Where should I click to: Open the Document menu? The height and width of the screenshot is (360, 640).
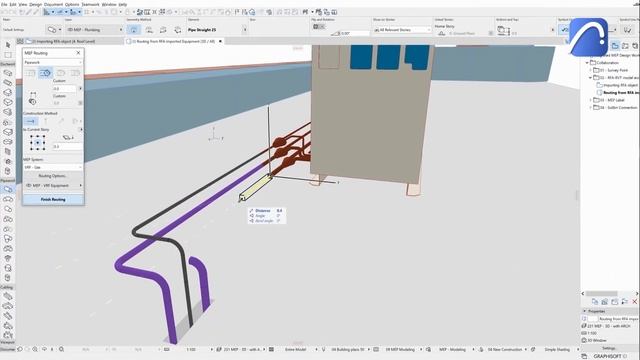click(53, 4)
